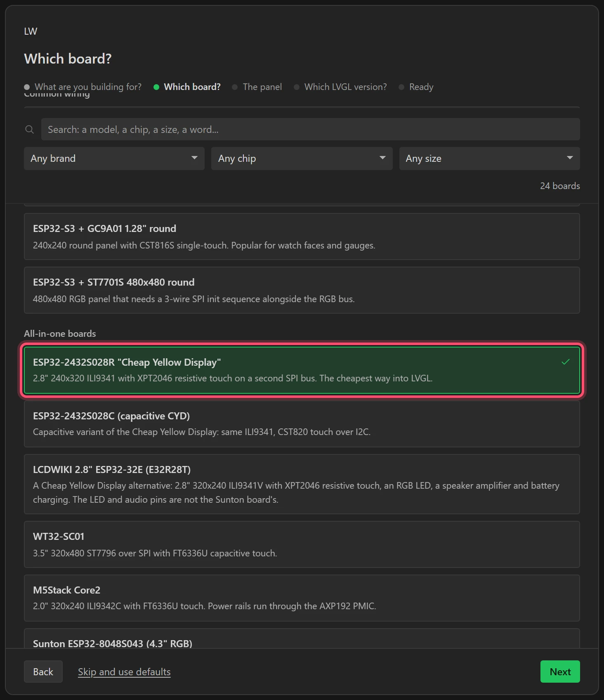Click the magnifier search icon
Screen dimensions: 604x700
(29, 130)
